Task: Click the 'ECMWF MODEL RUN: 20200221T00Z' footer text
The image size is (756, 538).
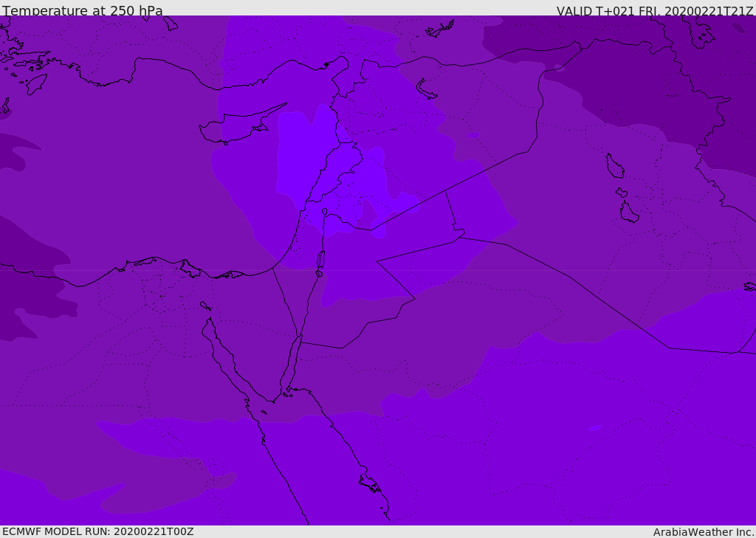Action: point(98,531)
